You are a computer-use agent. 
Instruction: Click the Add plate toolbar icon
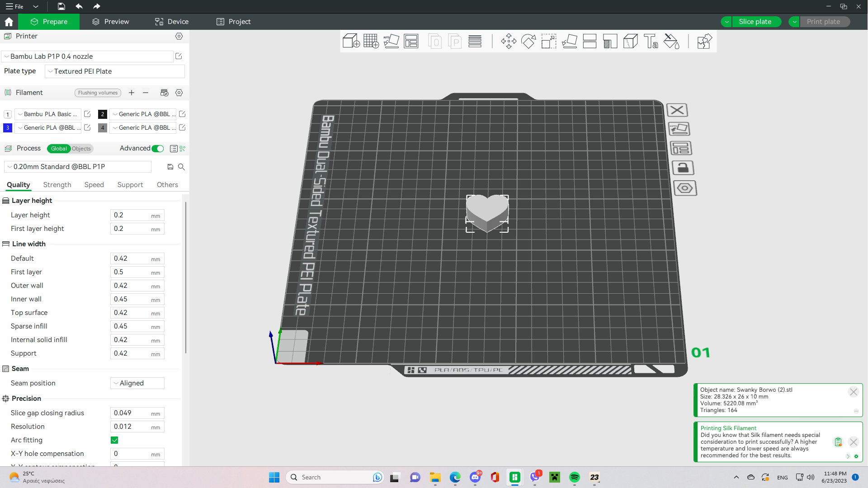371,41
